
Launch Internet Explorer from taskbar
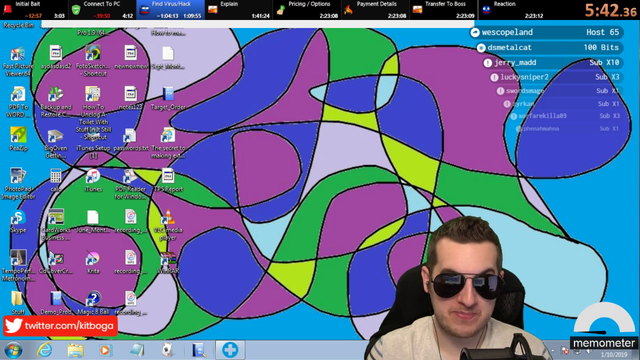[x=44, y=350]
